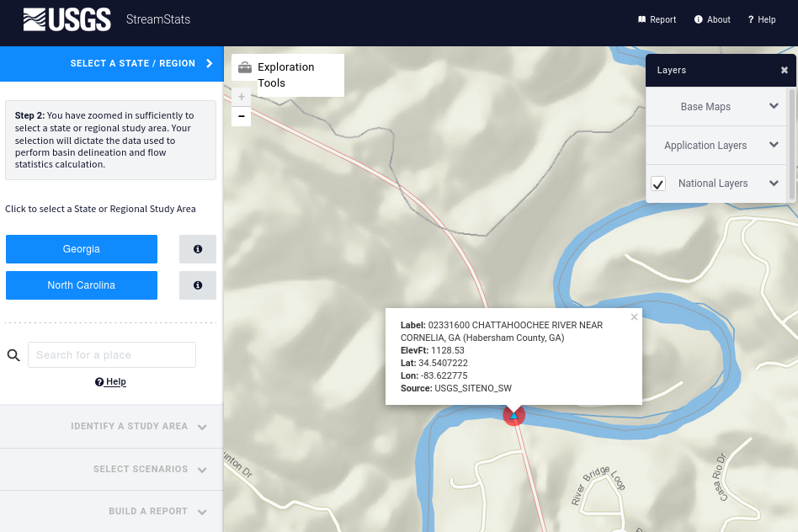This screenshot has height=532, width=798.
Task: Click the stream gage marker on map
Action: (x=513, y=415)
